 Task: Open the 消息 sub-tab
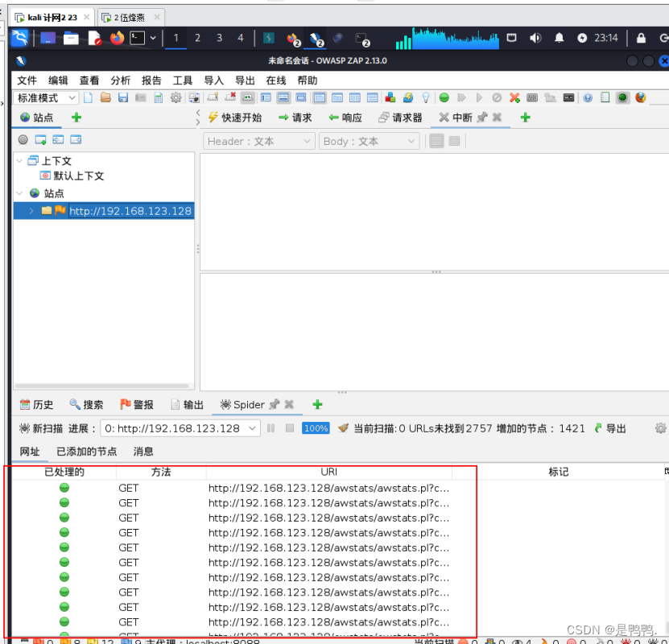pyautogui.click(x=143, y=452)
